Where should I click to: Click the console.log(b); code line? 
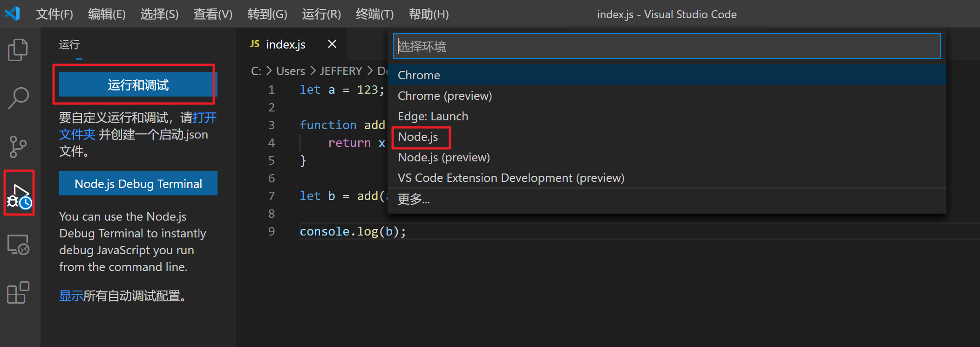click(x=353, y=231)
